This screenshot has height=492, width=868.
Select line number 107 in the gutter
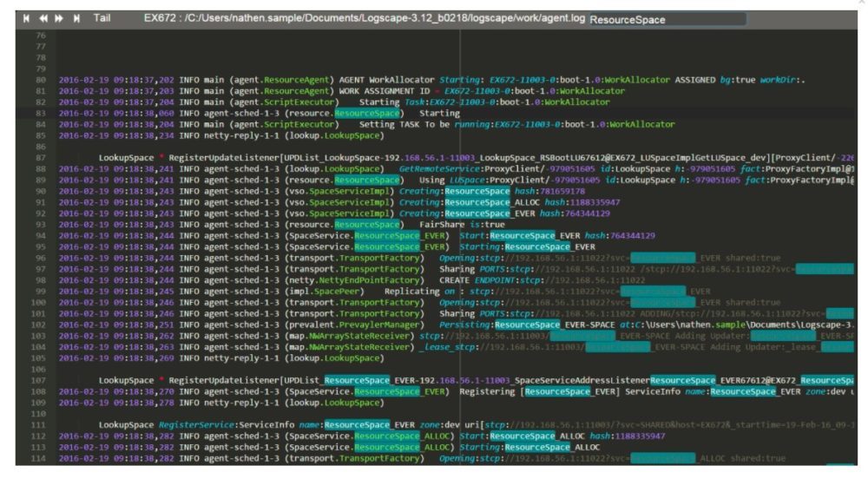coord(40,380)
